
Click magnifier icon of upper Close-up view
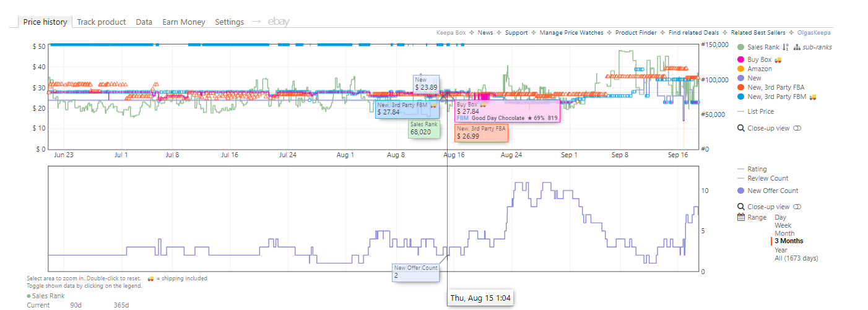click(x=741, y=128)
